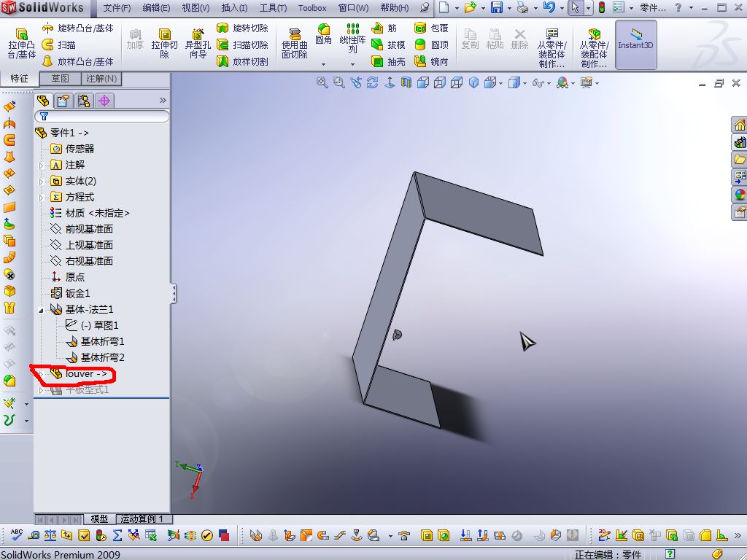Expand the louver tree node
Viewport: 747px width, 560px height.
42,374
